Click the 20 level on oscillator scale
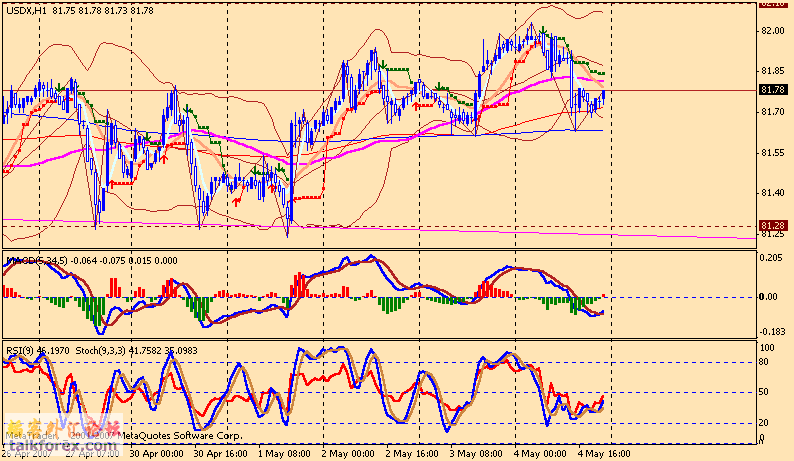This screenshot has height=461, width=794. 764,422
